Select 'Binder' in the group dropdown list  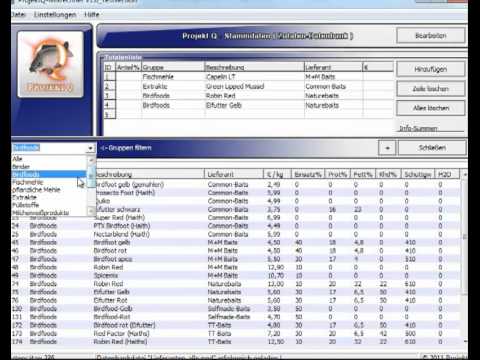pyautogui.click(x=49, y=166)
